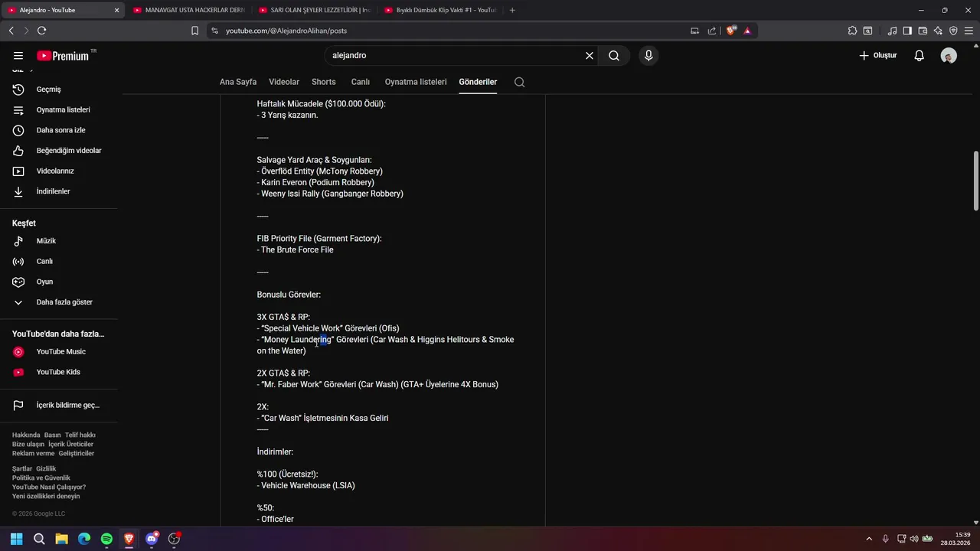The image size is (980, 551).
Task: Select the Gönderiler tab
Action: [478, 82]
